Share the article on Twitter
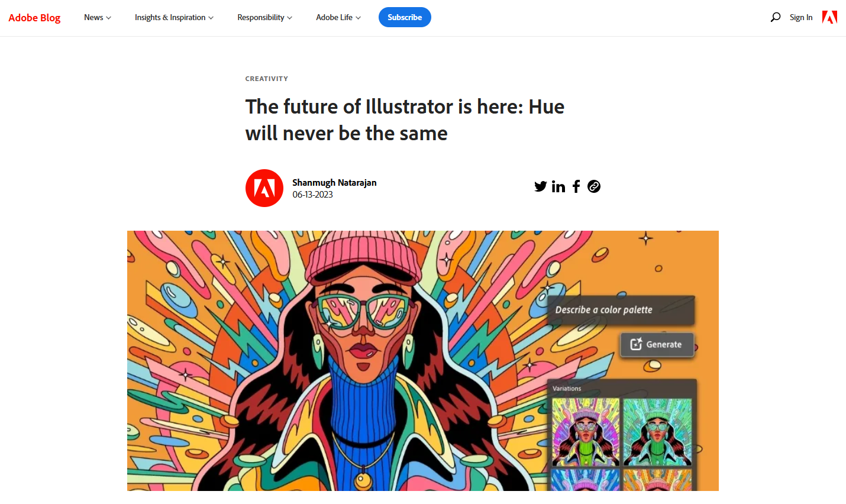This screenshot has width=846, height=504. click(x=541, y=186)
